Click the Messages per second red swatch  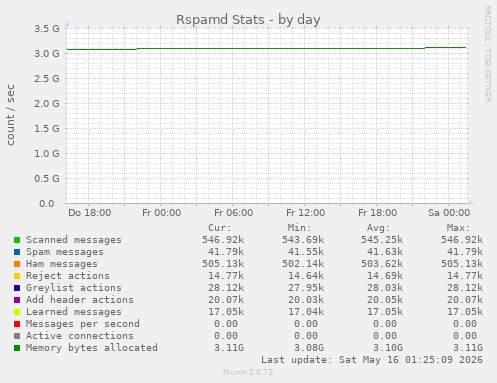pos(17,324)
